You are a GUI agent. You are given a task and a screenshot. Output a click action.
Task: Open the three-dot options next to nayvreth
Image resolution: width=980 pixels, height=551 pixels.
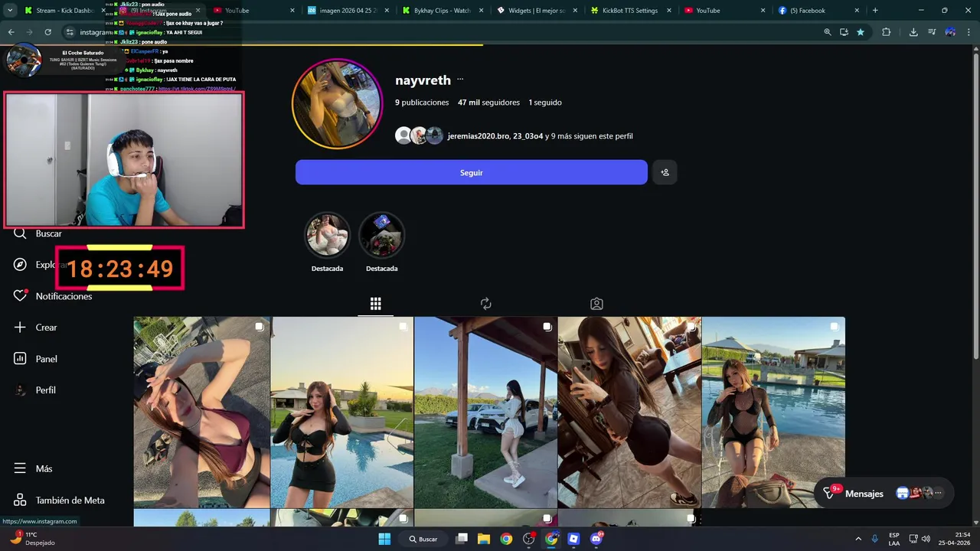[460, 80]
